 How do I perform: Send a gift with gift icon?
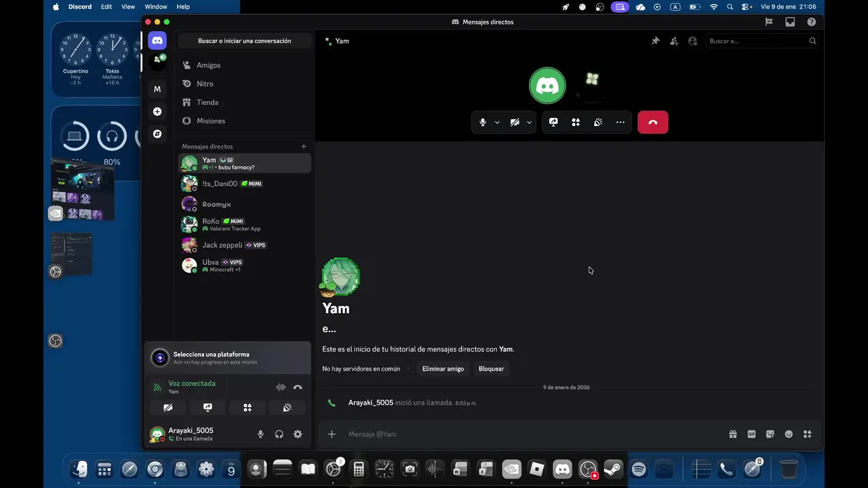point(733,434)
